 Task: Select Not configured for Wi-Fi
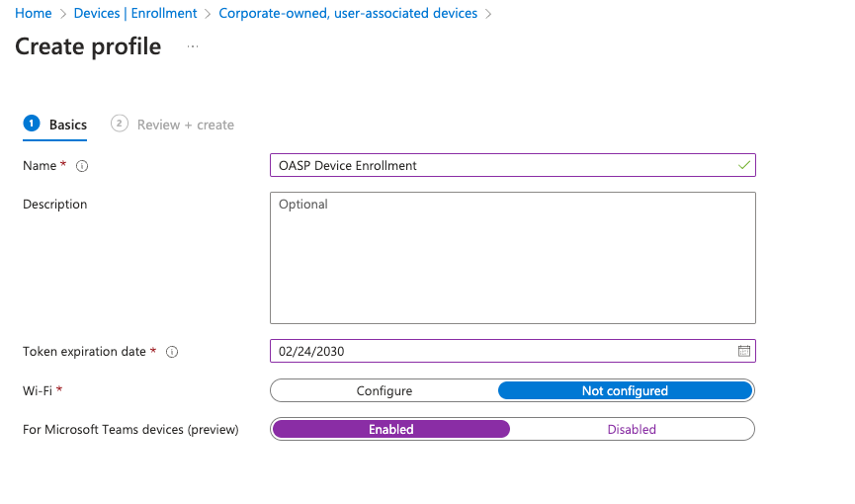625,390
